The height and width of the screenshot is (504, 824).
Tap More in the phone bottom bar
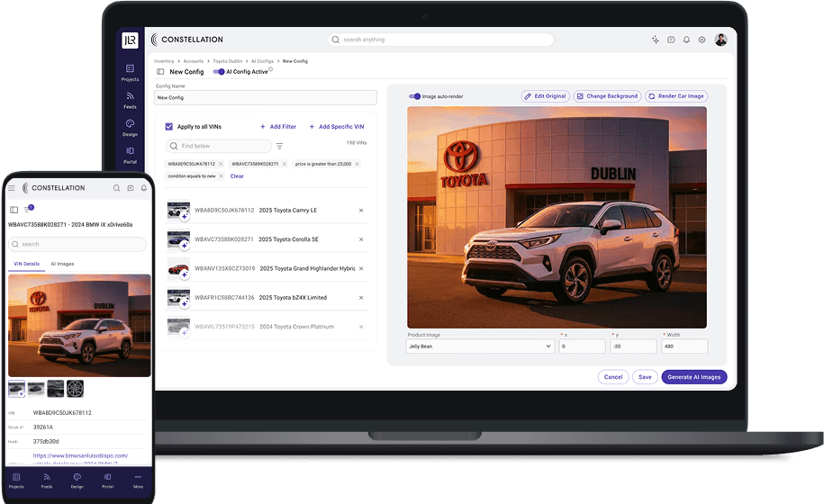138,481
